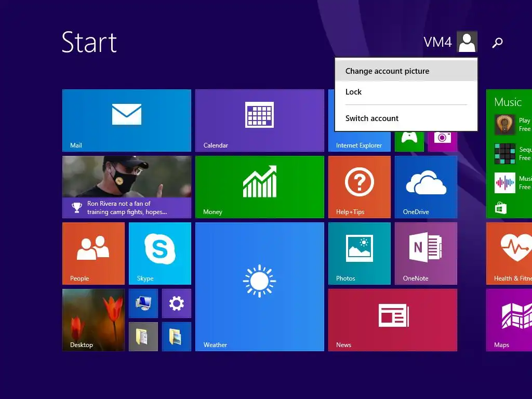
Task: Click the Music tile heading
Action: (x=508, y=102)
